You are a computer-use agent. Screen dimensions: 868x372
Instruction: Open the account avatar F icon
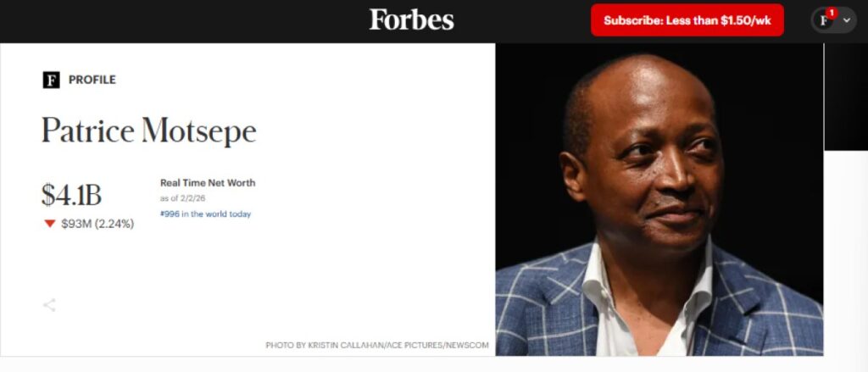(x=824, y=20)
